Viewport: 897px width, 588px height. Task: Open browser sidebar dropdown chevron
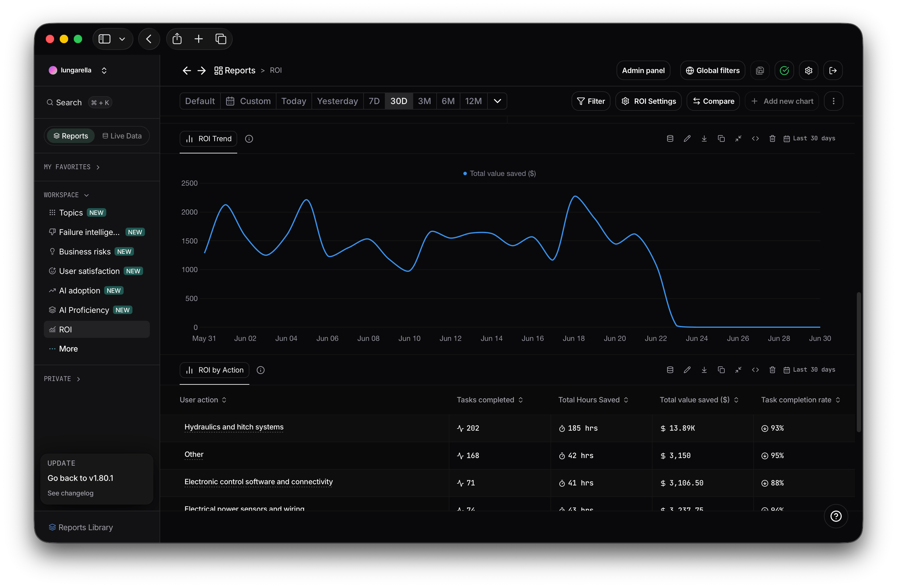tap(122, 39)
